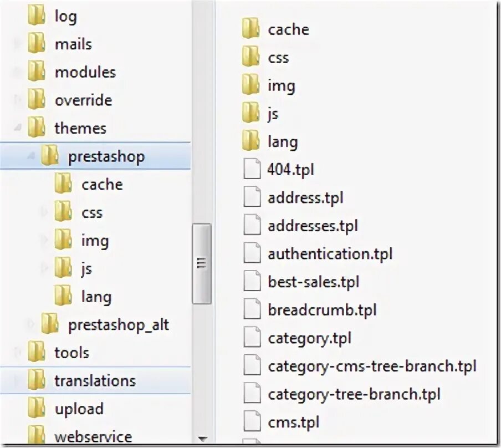Click the category-tree-branch.tpl file icon

(x=252, y=394)
